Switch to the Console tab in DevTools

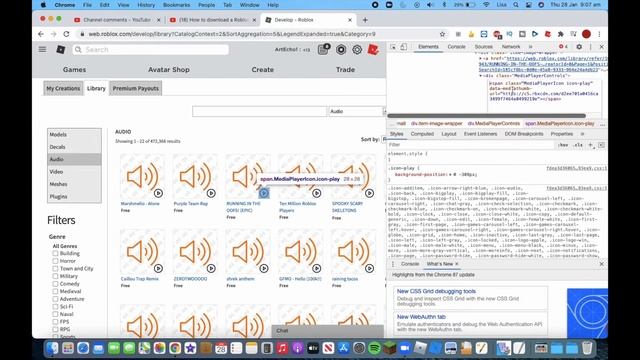456,47
